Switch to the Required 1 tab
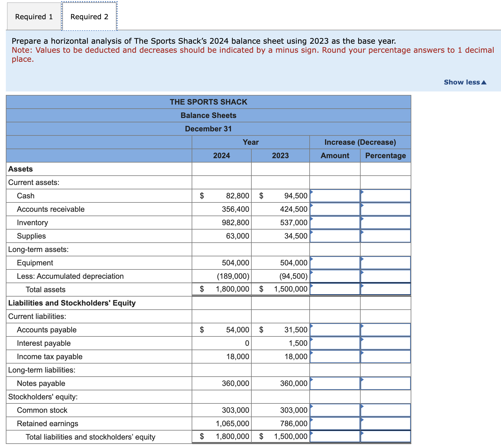The image size is (501, 448). point(33,16)
